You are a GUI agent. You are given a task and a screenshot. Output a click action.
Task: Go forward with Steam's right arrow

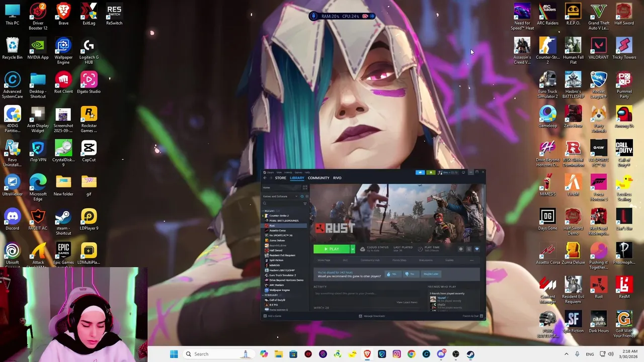[271, 178]
